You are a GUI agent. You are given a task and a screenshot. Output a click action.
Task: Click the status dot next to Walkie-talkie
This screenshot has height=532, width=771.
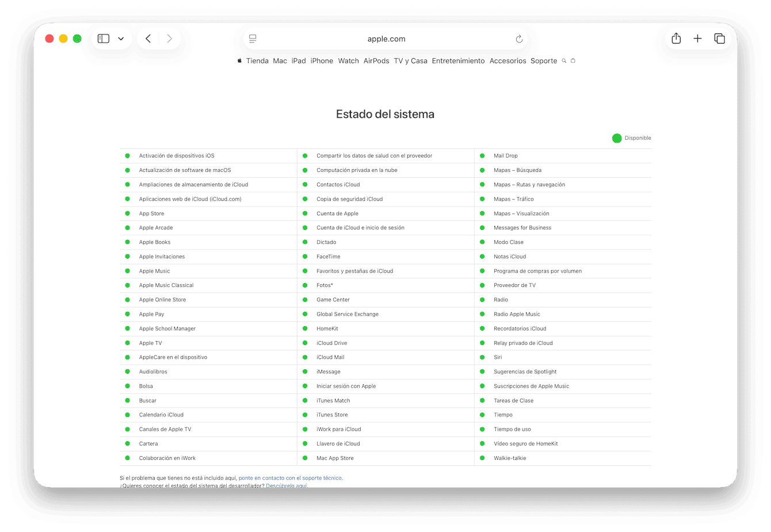tap(482, 458)
